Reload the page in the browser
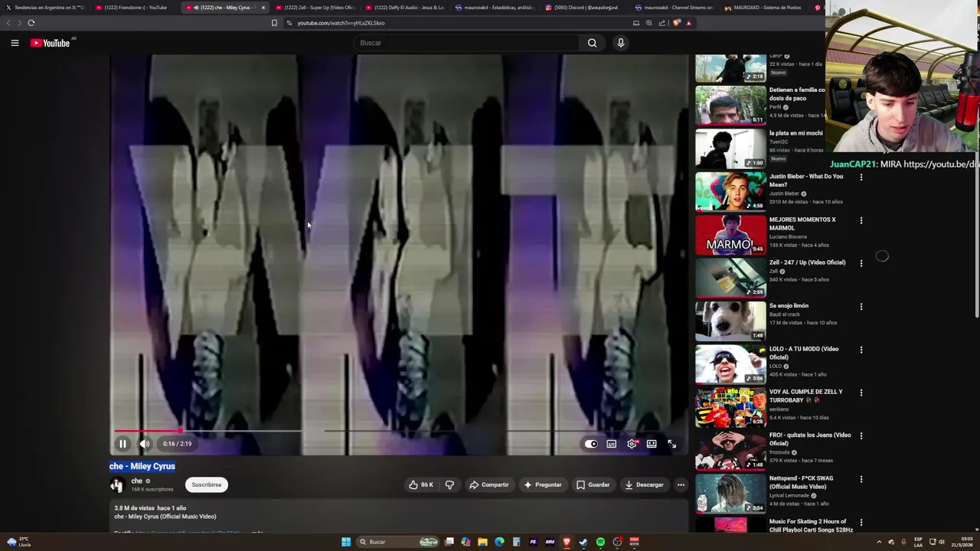Viewport: 980px width, 551px height. [x=31, y=23]
